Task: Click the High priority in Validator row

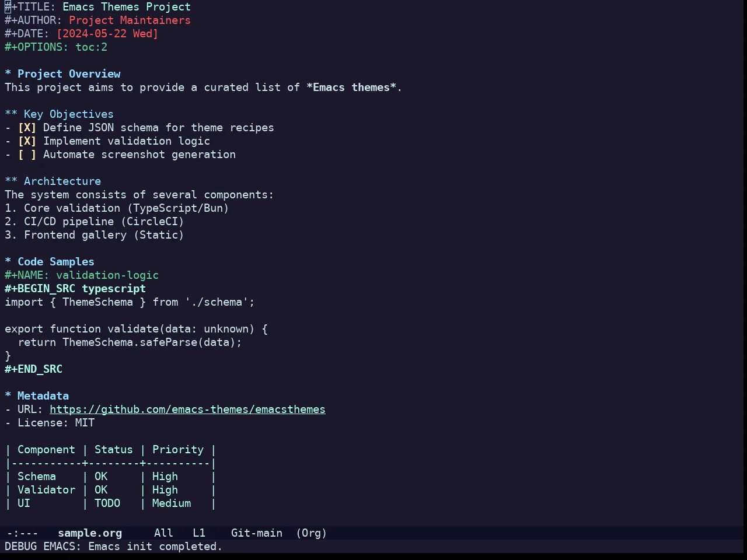Action: 165,490
